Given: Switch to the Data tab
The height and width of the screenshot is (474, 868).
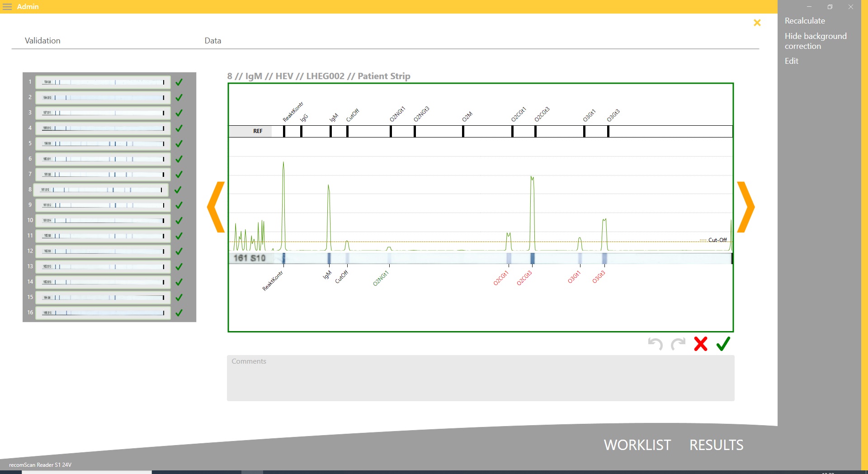Looking at the screenshot, I should [x=212, y=41].
